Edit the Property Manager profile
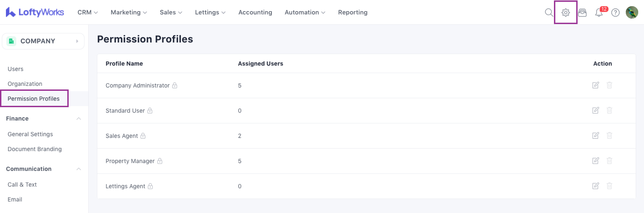Viewport: 644px width, 213px height. click(x=596, y=161)
